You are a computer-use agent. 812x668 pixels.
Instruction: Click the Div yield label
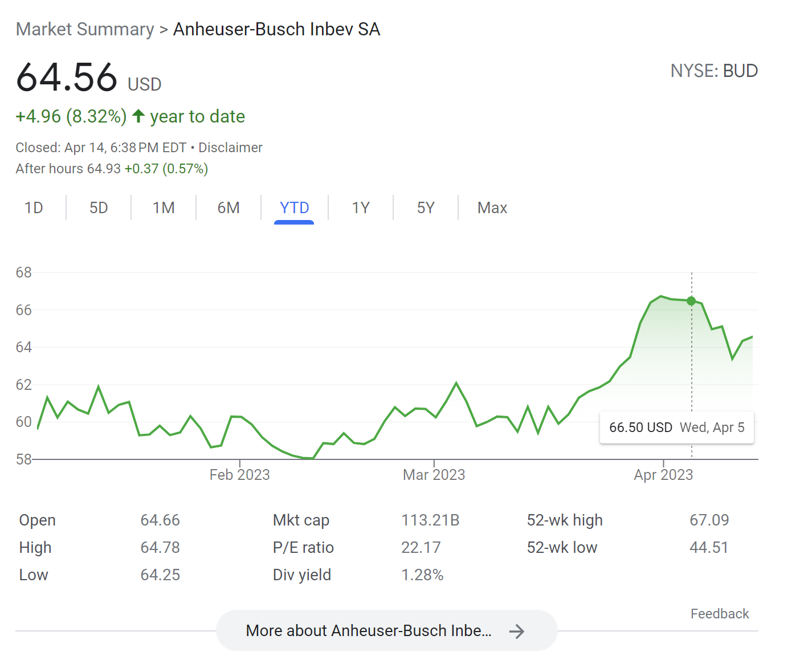point(302,575)
